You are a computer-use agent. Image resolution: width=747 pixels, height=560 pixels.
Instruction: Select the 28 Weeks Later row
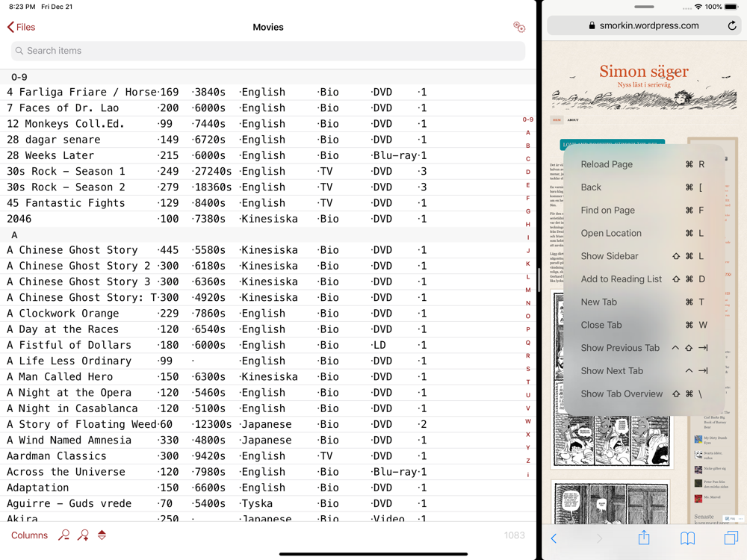click(x=268, y=155)
